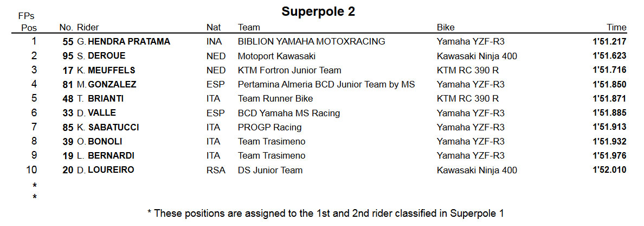Screen dimensions: 644x226
Task: Select rider G. HENDRA PRATAMA
Action: tap(123, 42)
